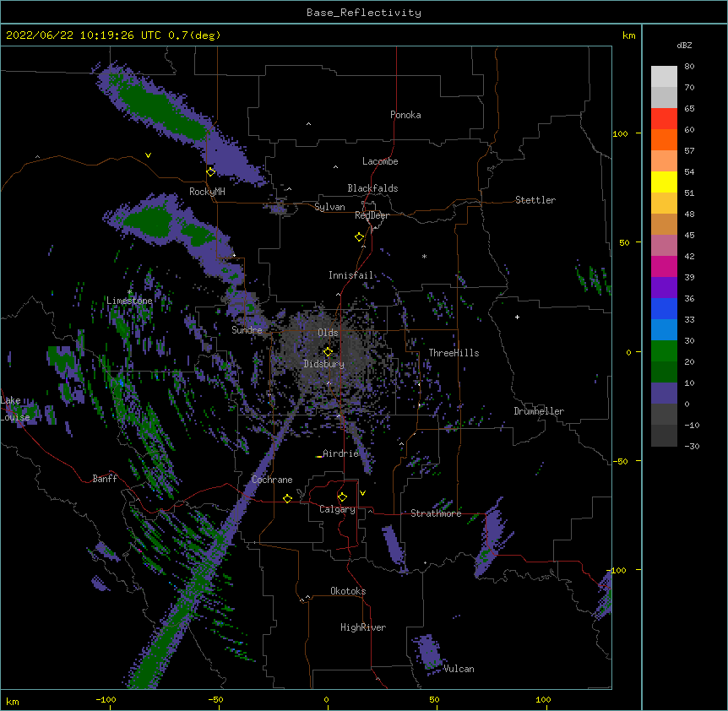The width and height of the screenshot is (728, 711).
Task: Click the km unit label at top right
Action: tap(629, 35)
